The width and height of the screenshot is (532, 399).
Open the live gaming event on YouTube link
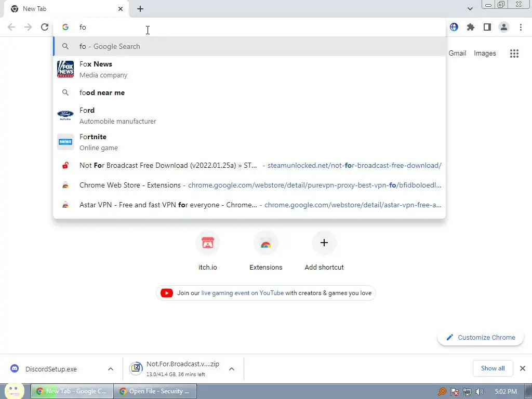242,293
